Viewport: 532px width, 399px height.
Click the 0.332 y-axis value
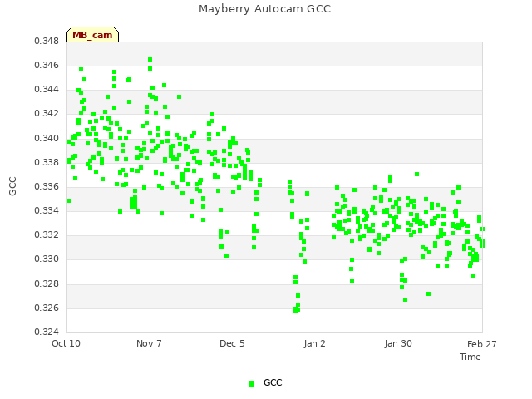coord(47,234)
